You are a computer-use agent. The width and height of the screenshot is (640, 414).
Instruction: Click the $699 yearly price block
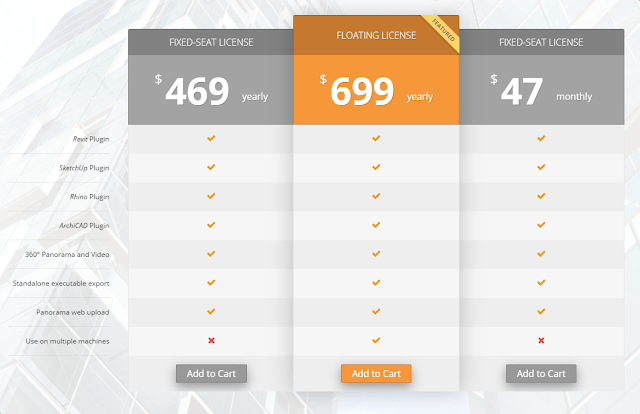(x=376, y=90)
